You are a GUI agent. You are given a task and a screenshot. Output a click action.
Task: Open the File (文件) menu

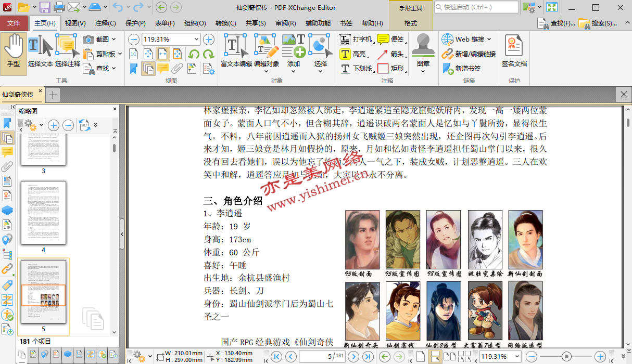(x=14, y=23)
